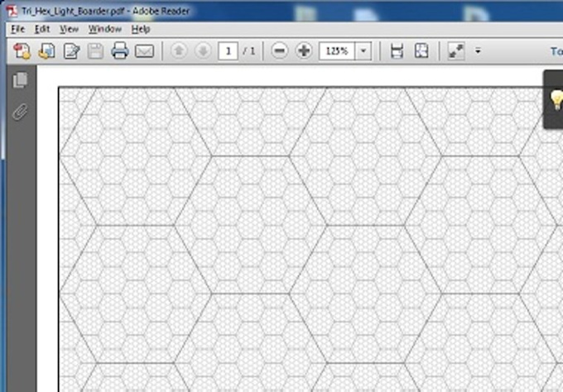Open the Window menu
The width and height of the screenshot is (563, 392).
click(x=105, y=29)
